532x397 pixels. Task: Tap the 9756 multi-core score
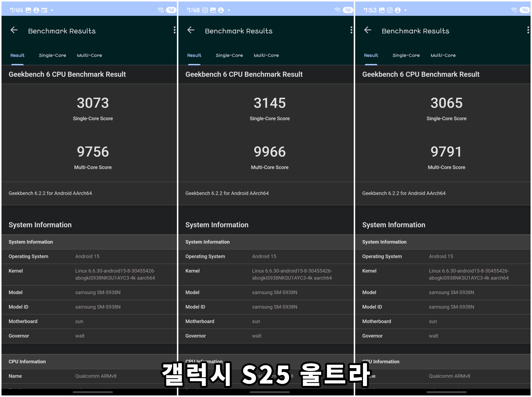(x=93, y=152)
